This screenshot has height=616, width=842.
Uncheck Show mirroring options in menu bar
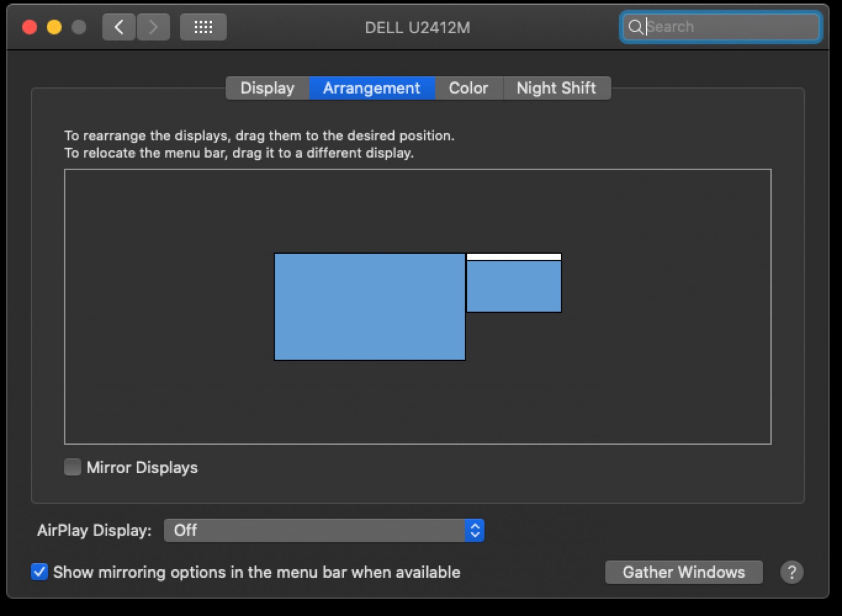(x=40, y=572)
